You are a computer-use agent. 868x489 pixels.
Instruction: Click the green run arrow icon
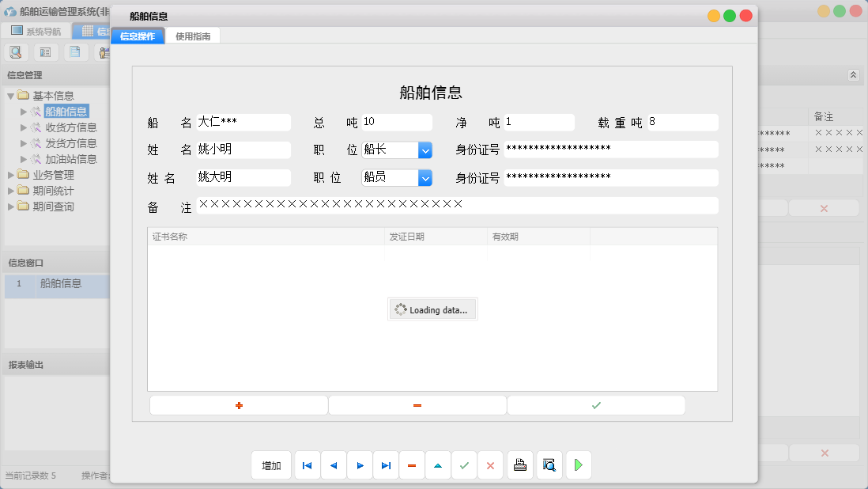click(x=578, y=465)
